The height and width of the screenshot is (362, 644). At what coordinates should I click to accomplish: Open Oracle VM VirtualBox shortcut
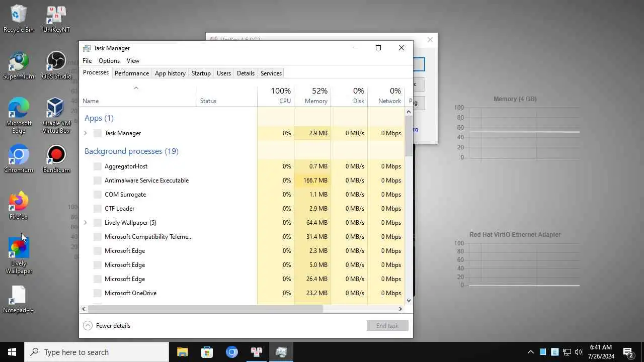pos(56,116)
